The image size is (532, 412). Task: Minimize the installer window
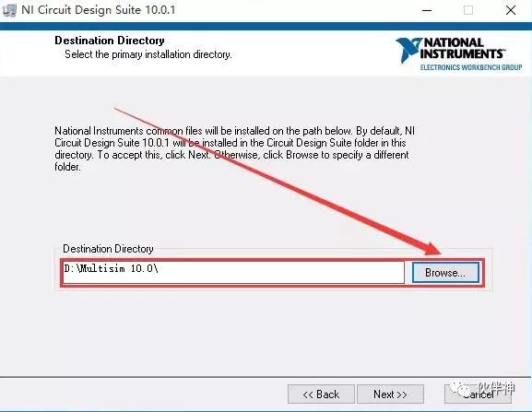(427, 10)
